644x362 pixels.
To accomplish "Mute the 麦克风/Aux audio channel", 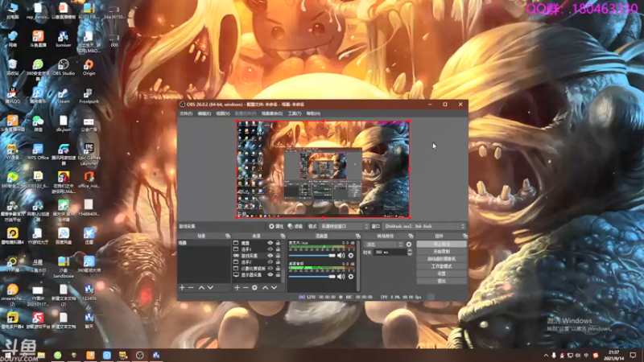I will 341,255.
